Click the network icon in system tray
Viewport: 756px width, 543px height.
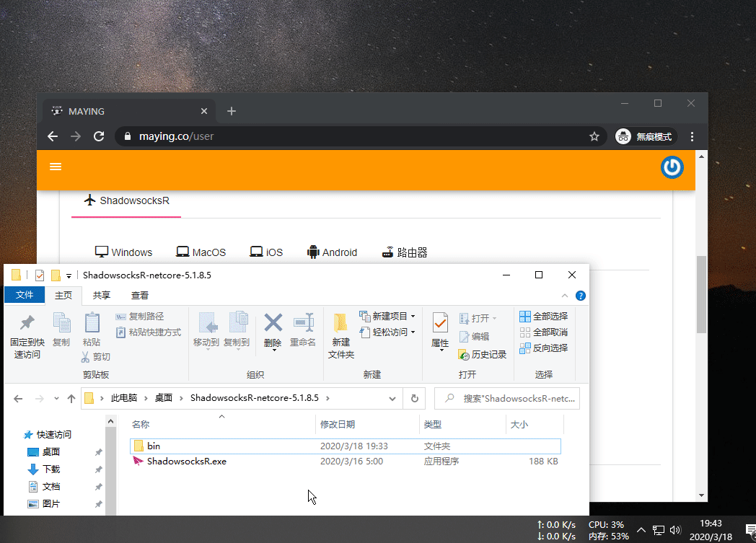coord(658,530)
